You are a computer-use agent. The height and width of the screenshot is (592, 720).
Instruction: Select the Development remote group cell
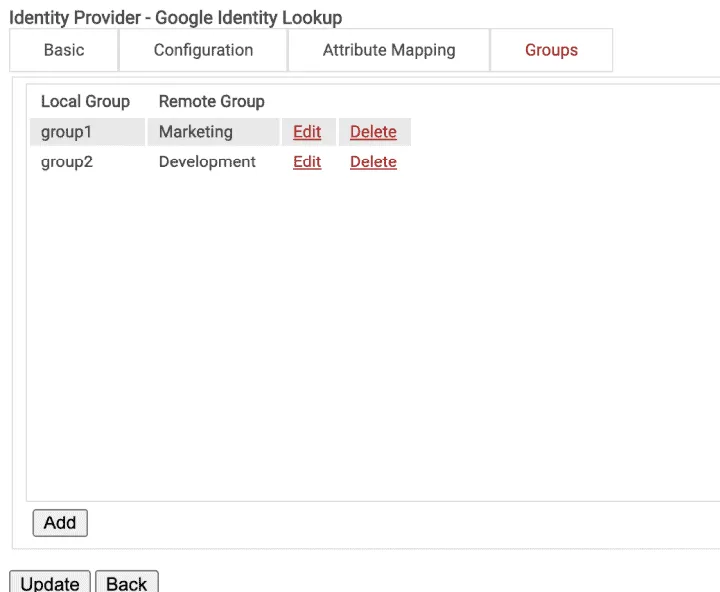pyautogui.click(x=213, y=162)
